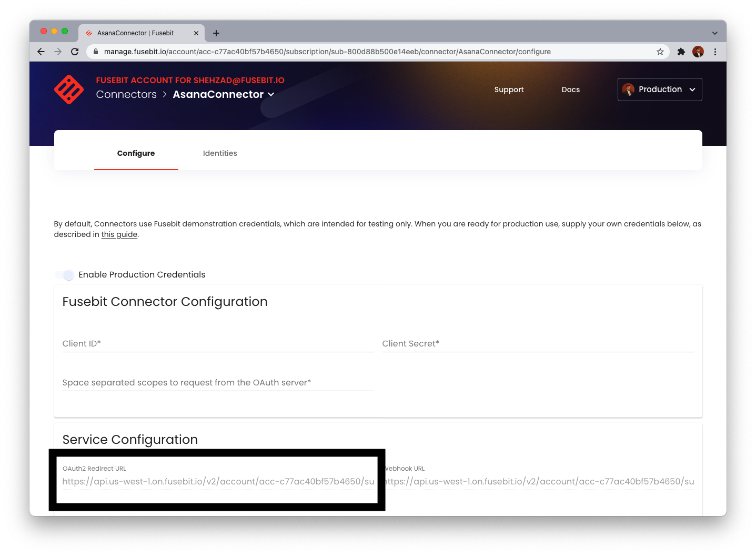Viewport: 756px width, 555px height.
Task: Open browser extensions puzzle icon
Action: 681,52
